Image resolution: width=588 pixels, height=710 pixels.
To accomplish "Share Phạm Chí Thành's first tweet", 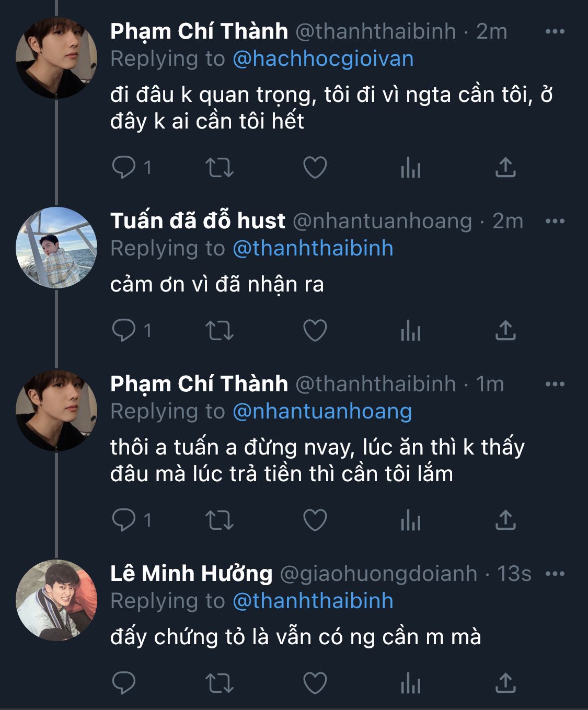I will [x=505, y=168].
